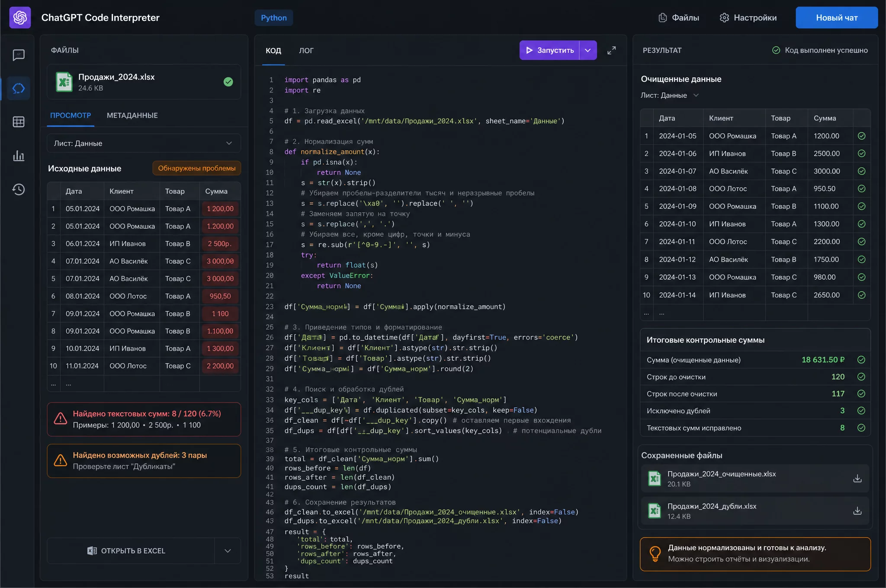
Task: Click 'ИП Иванов' in source row 3
Action: tap(127, 243)
